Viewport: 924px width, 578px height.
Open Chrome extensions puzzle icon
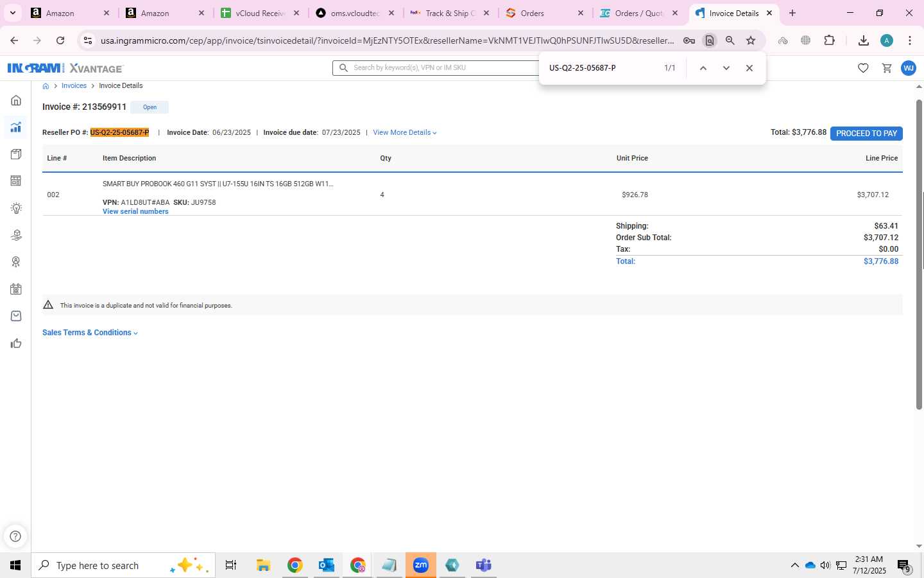[829, 40]
